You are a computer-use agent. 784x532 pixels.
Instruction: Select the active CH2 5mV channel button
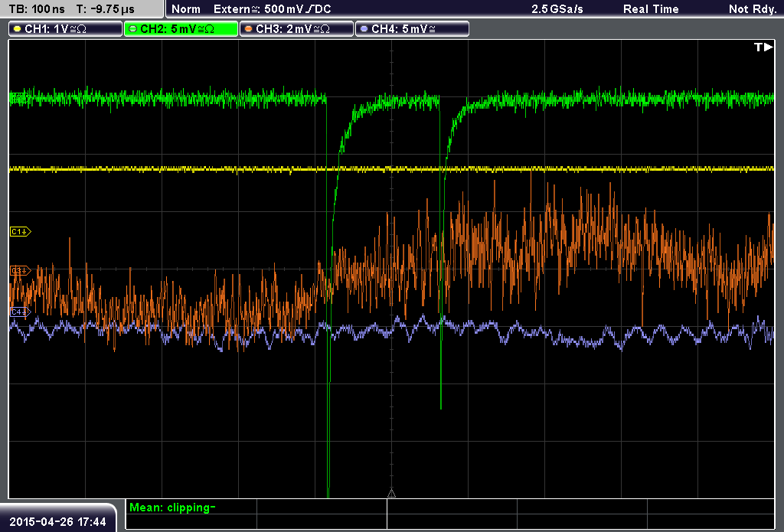pos(181,29)
